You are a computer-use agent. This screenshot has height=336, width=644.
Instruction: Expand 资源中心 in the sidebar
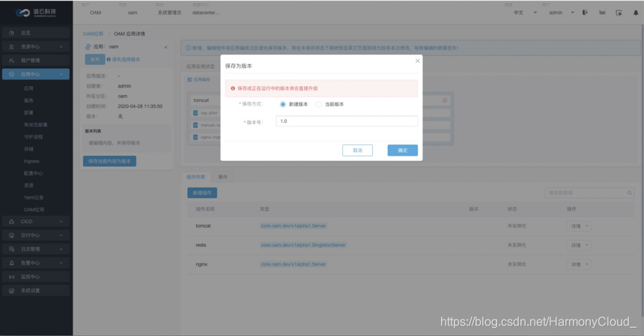(x=36, y=46)
